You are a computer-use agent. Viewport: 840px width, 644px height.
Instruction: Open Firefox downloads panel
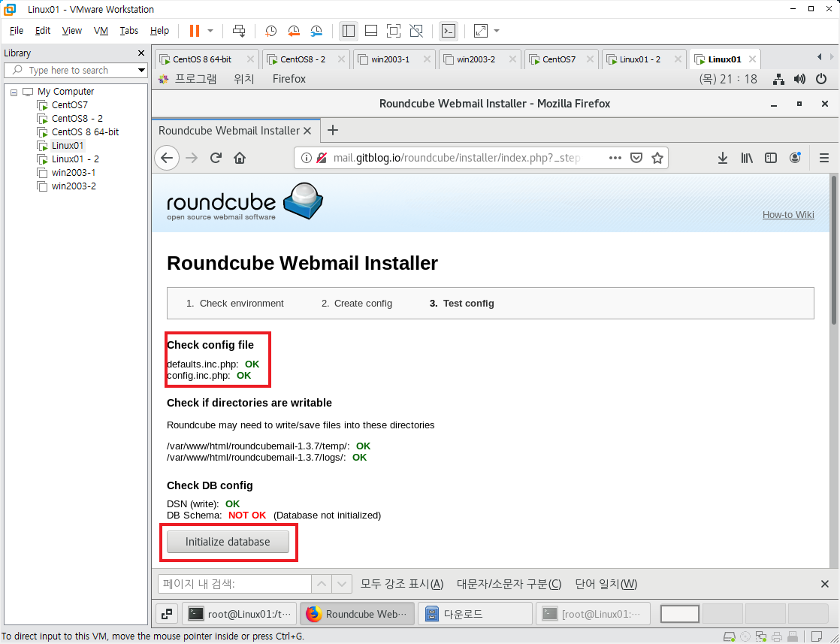(723, 158)
